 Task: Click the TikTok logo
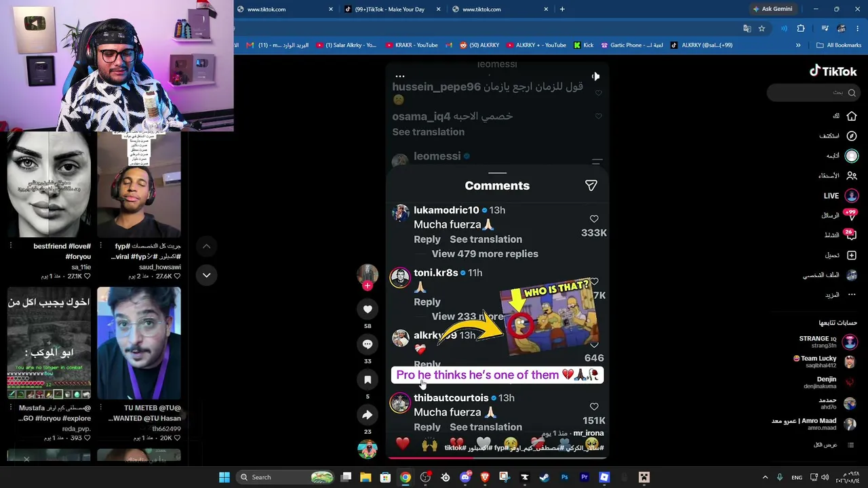point(833,71)
